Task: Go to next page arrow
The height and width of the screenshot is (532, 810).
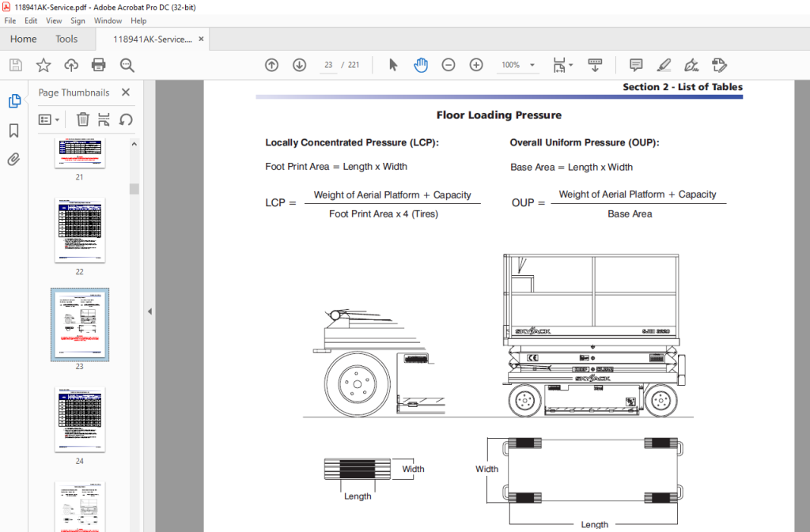Action: pos(300,65)
